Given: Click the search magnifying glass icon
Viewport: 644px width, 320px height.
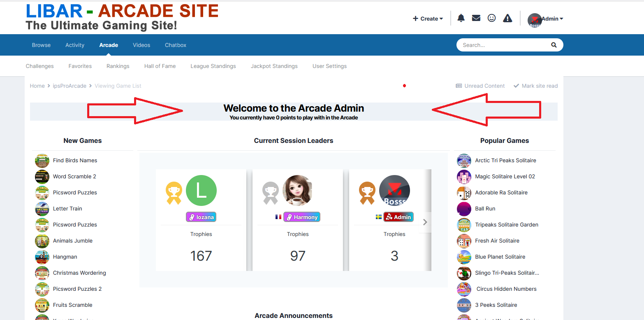Looking at the screenshot, I should point(554,45).
